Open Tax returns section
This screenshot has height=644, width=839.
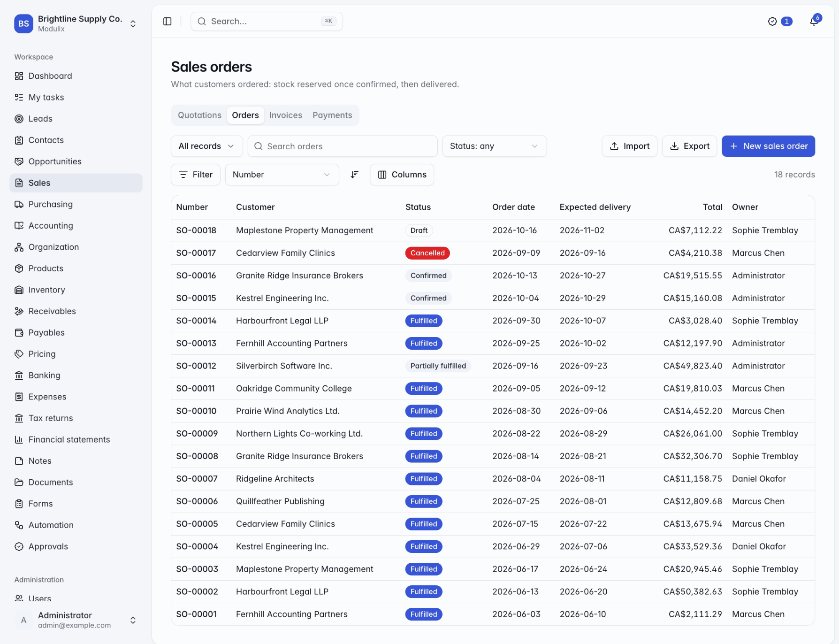(x=76, y=418)
